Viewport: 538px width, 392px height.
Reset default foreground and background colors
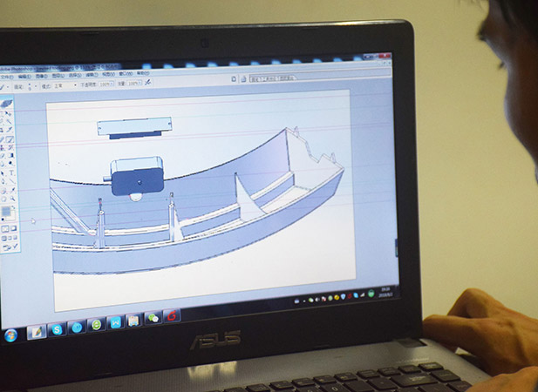[x=3, y=220]
